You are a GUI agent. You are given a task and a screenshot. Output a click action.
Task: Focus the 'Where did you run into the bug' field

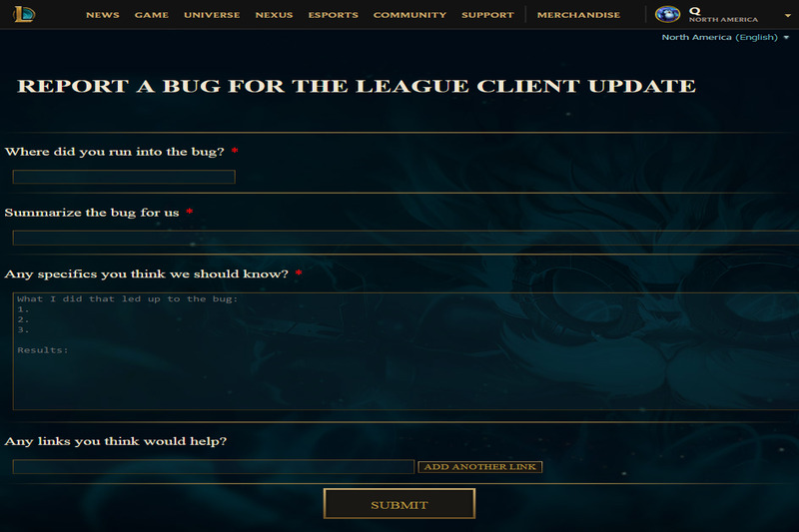124,177
